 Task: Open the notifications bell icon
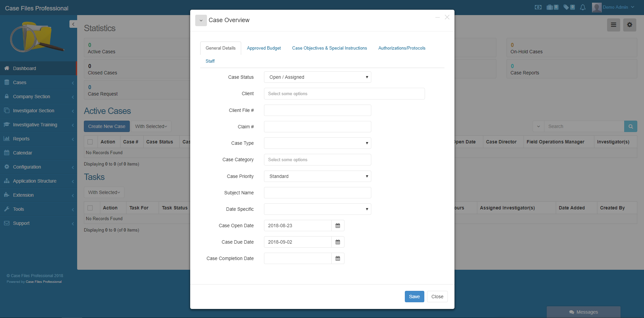point(583,7)
